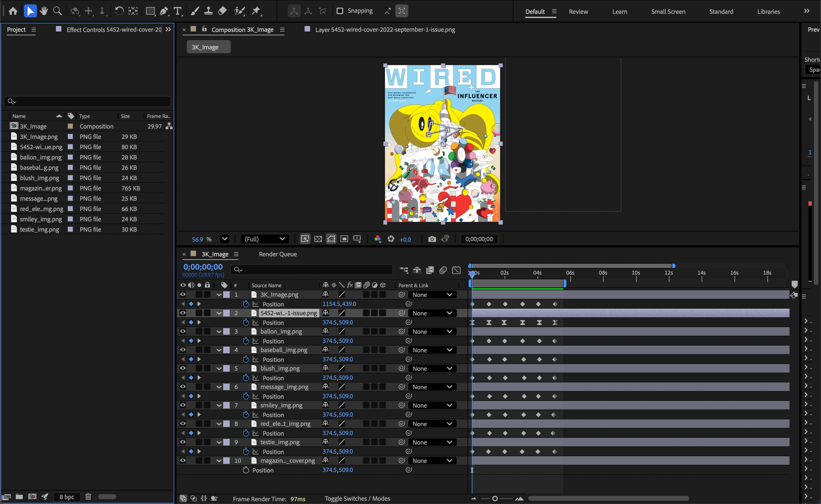Click the exposure value +0.0
This screenshot has height=504, width=821.
pos(405,239)
